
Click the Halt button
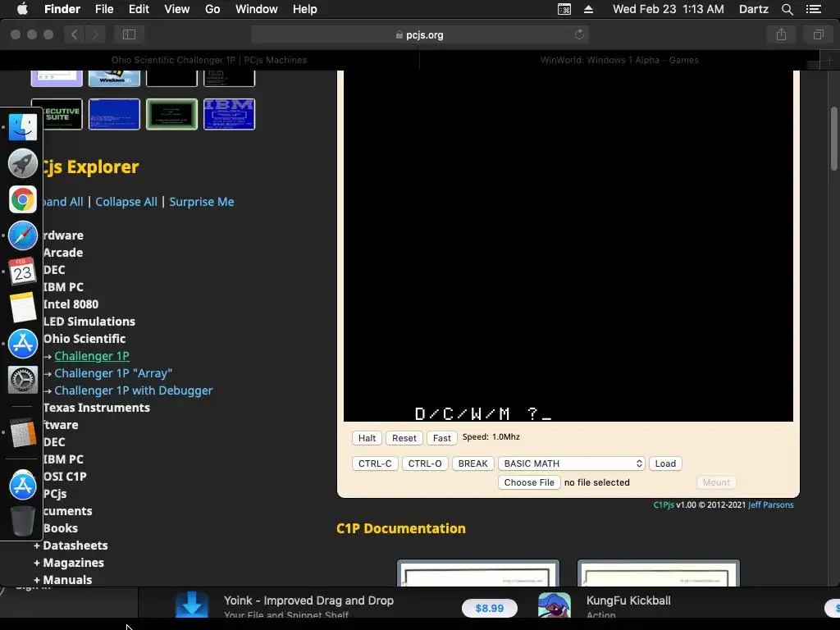[367, 438]
